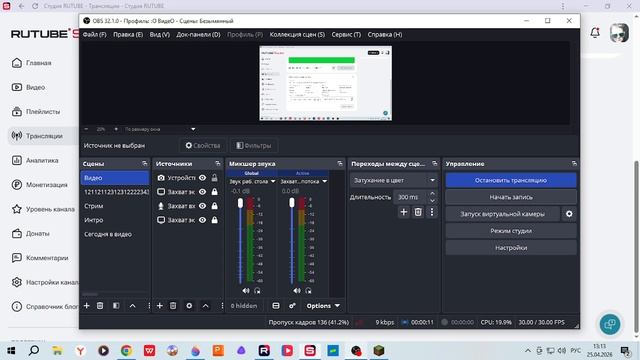Open the Tools menu in OBS

click(346, 35)
